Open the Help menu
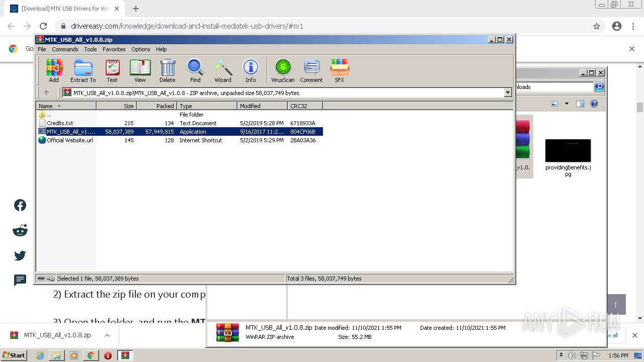The width and height of the screenshot is (644, 362). pyautogui.click(x=161, y=49)
